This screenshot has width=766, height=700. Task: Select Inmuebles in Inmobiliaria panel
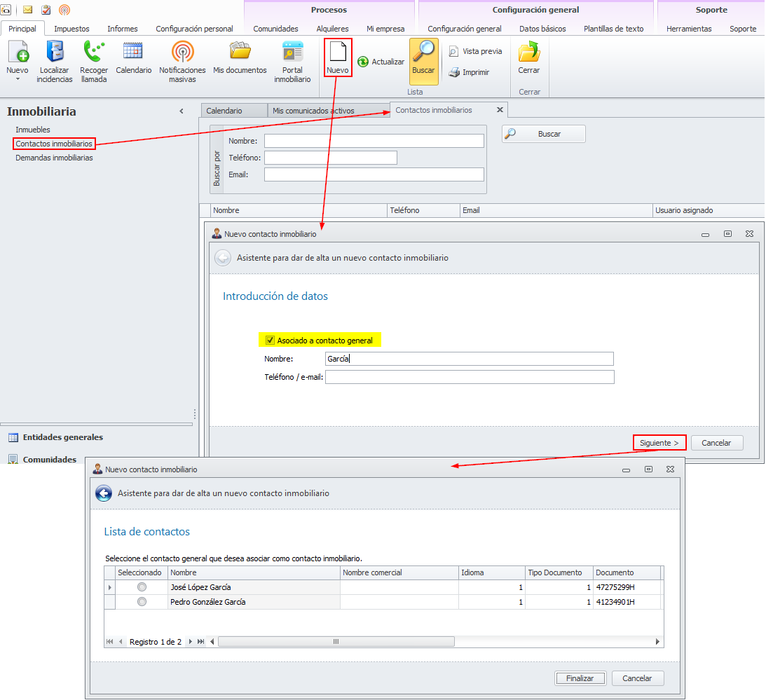pyautogui.click(x=33, y=130)
